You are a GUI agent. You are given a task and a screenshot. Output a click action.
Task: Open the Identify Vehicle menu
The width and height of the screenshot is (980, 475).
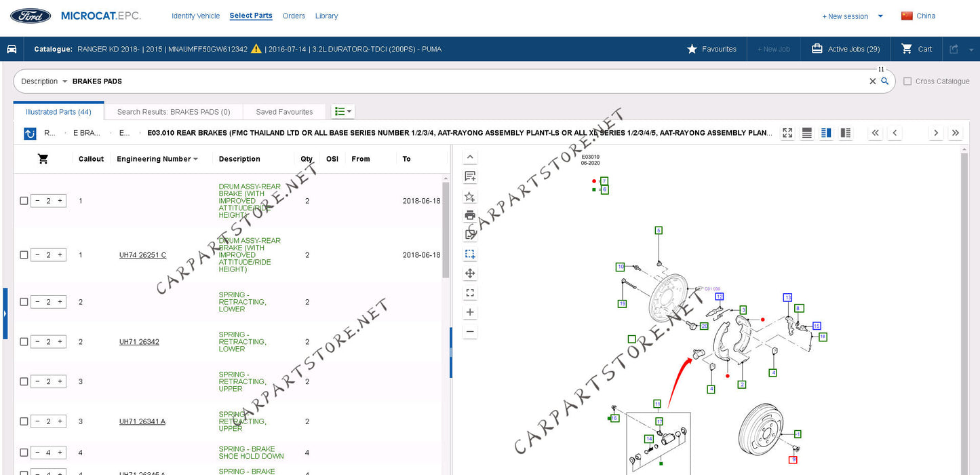195,16
